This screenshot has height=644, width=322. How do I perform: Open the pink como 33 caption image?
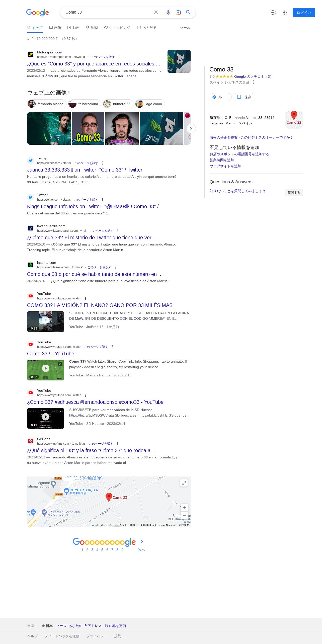[x=122, y=128]
